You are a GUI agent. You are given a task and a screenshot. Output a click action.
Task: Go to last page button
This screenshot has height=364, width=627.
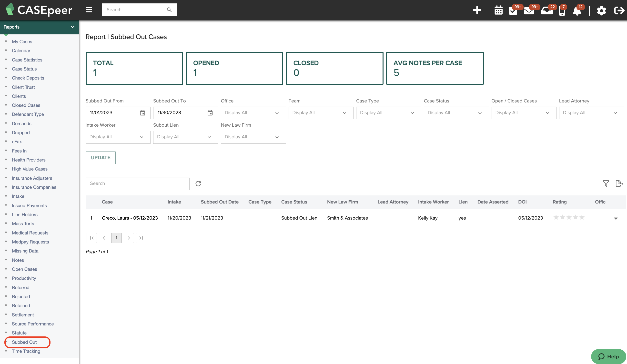141,238
